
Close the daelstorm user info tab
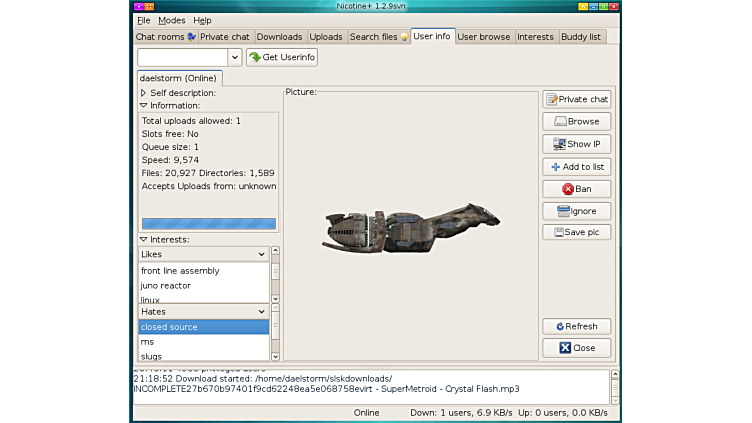pyautogui.click(x=576, y=348)
